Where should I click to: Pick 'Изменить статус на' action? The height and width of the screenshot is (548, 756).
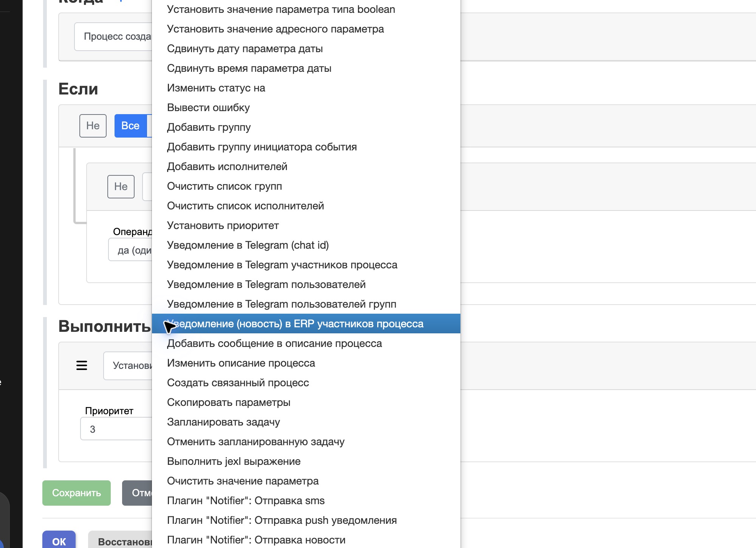tap(306, 88)
